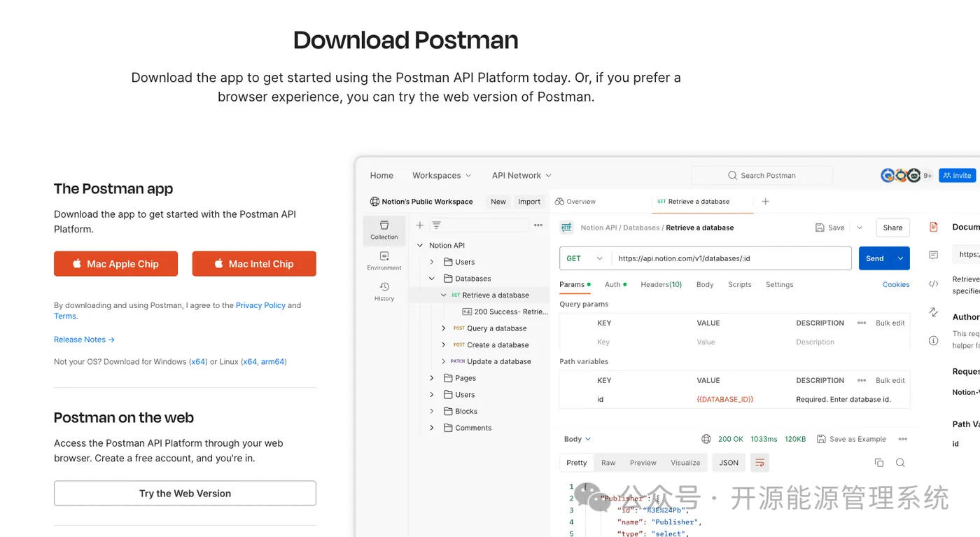
Task: Open the Collection sidebar panel
Action: (x=384, y=230)
